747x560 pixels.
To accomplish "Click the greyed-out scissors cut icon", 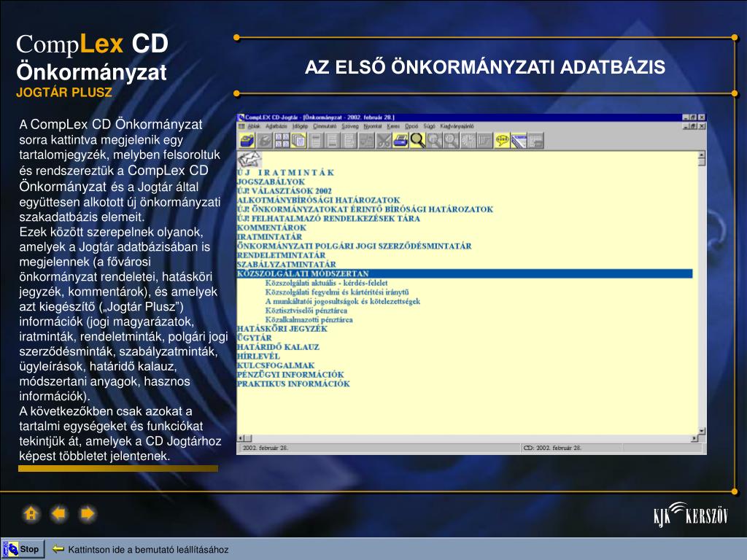I will tap(384, 141).
